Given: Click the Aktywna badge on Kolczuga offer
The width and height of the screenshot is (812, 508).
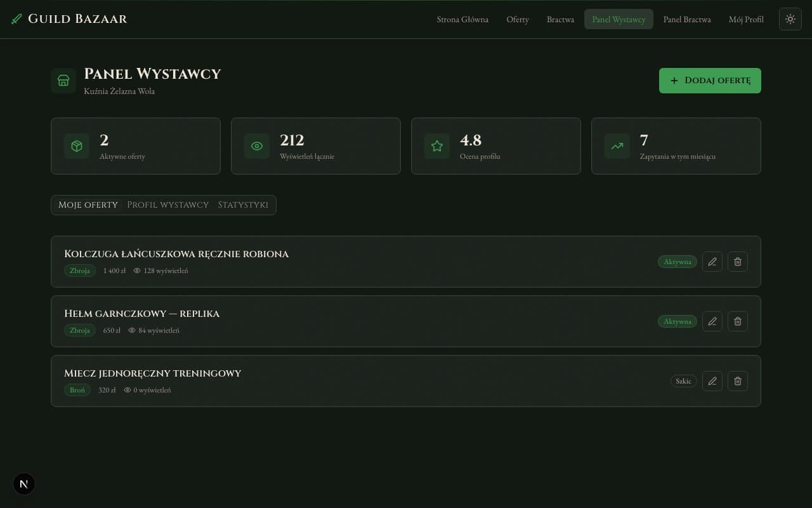Looking at the screenshot, I should [678, 262].
